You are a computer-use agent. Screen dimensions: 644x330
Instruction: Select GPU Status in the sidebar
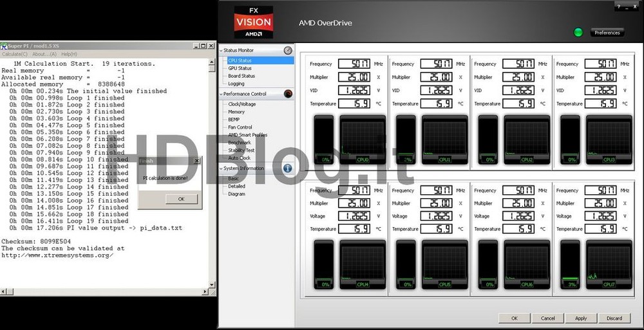[x=240, y=68]
